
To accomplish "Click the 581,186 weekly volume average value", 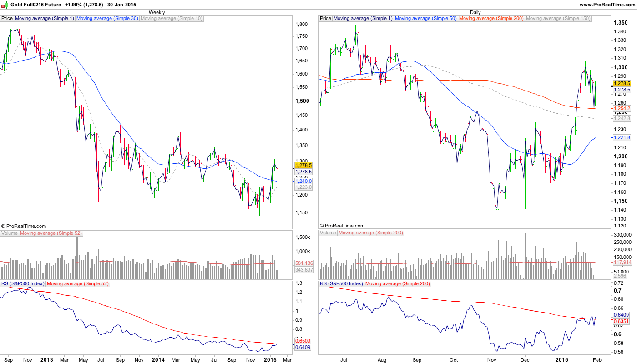I will (x=303, y=263).
